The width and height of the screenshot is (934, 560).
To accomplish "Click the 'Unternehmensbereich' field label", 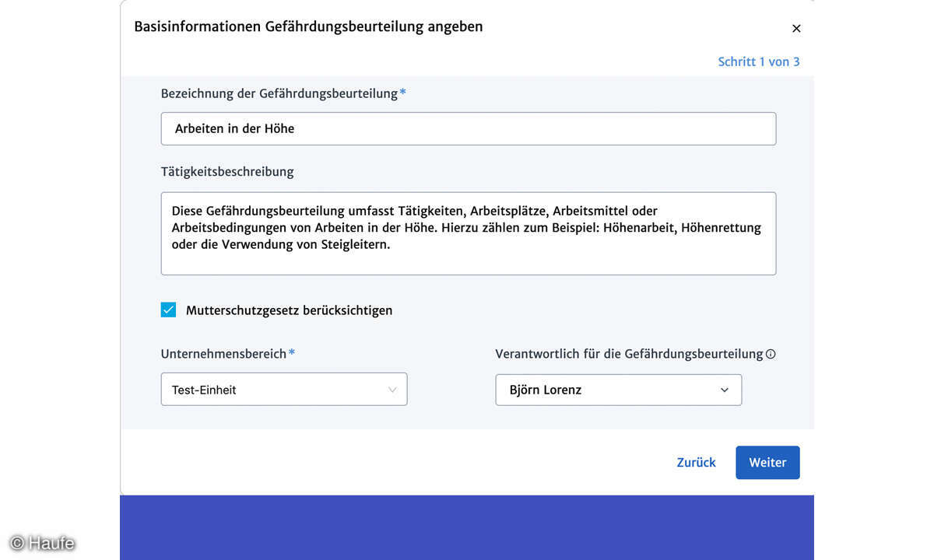I will [x=224, y=353].
